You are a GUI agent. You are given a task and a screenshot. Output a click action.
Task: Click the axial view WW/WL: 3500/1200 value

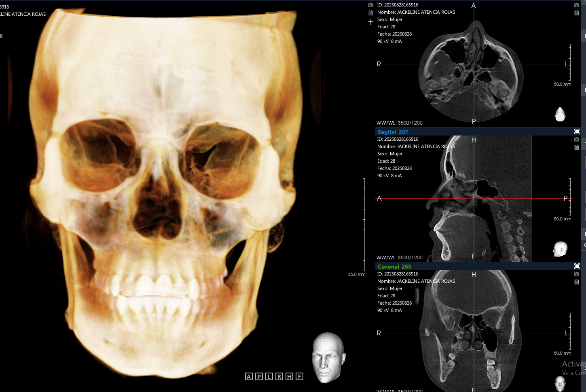(400, 123)
